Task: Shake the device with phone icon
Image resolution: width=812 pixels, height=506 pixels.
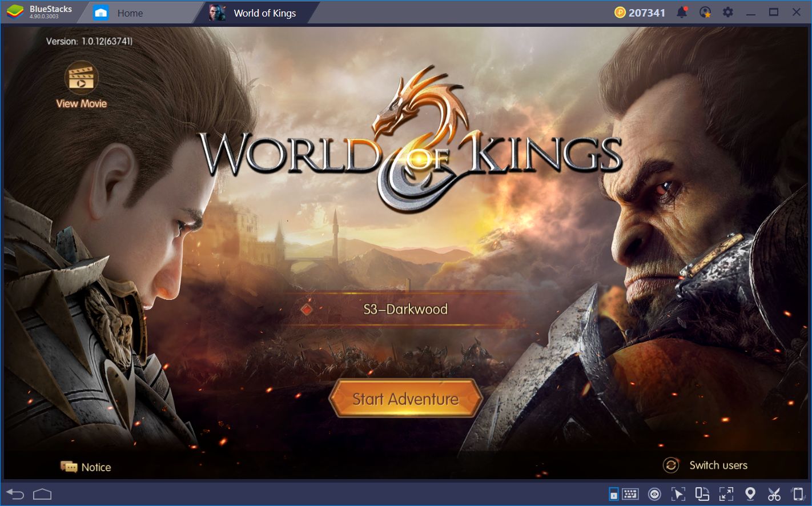Action: point(798,494)
